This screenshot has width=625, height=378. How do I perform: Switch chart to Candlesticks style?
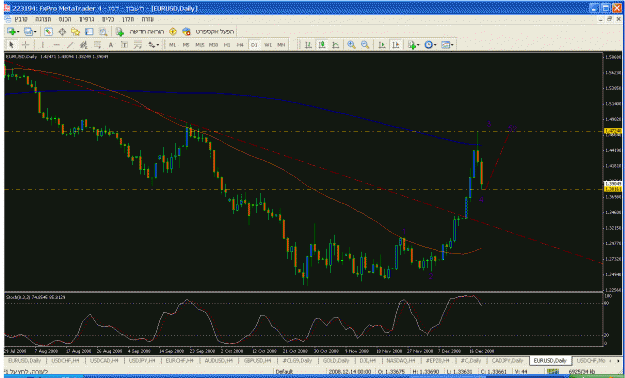pos(322,45)
